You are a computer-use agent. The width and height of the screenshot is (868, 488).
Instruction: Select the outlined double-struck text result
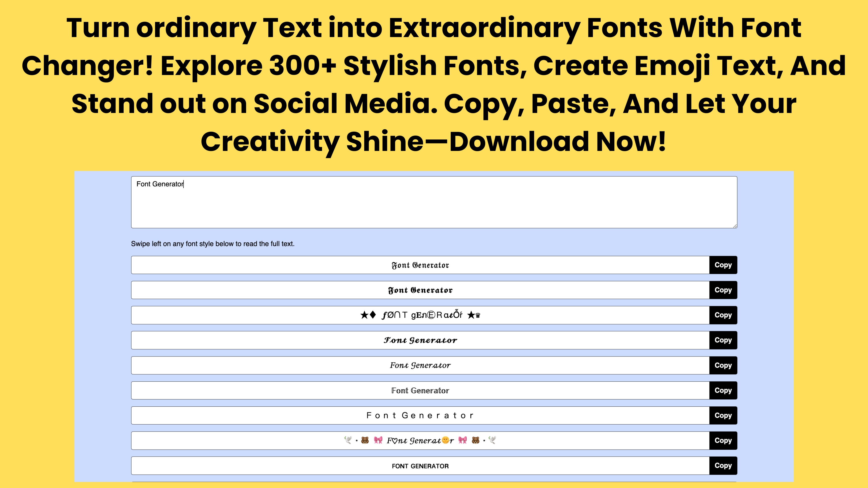pyautogui.click(x=420, y=390)
